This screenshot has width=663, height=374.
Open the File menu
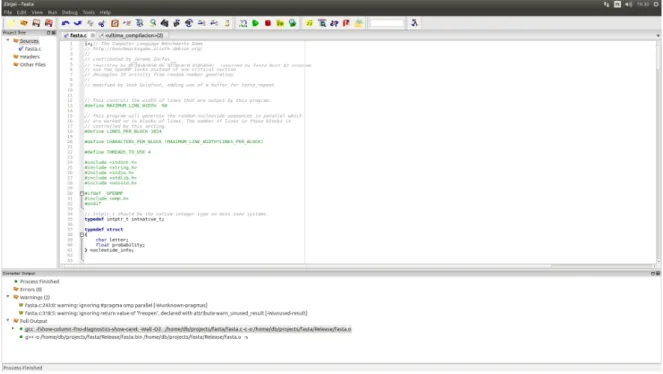8,12
